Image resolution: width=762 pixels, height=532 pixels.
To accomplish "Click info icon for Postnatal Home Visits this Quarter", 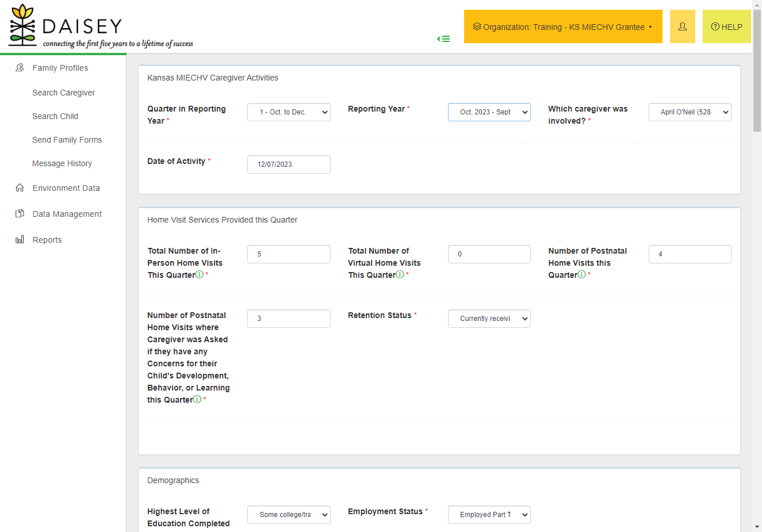I will point(582,274).
